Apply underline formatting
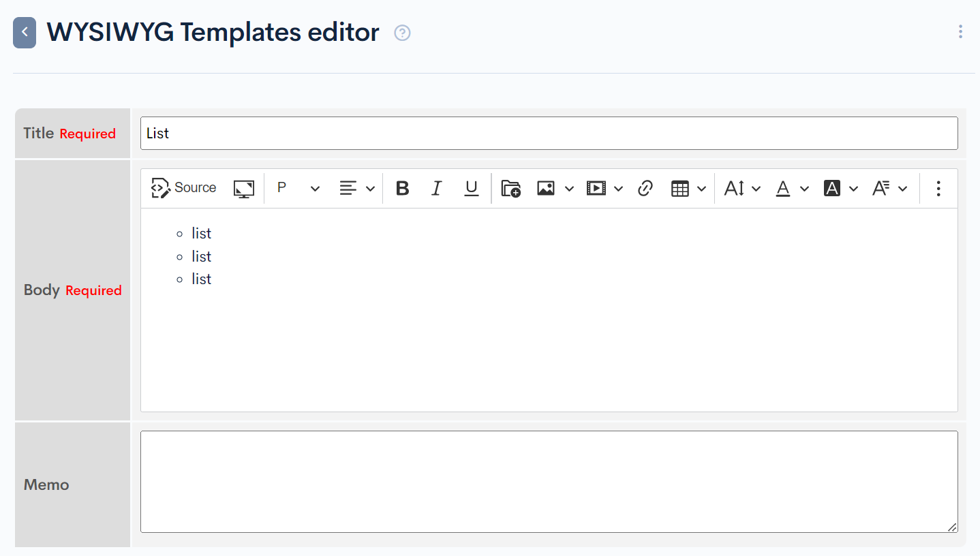980x556 pixels. pyautogui.click(x=471, y=188)
